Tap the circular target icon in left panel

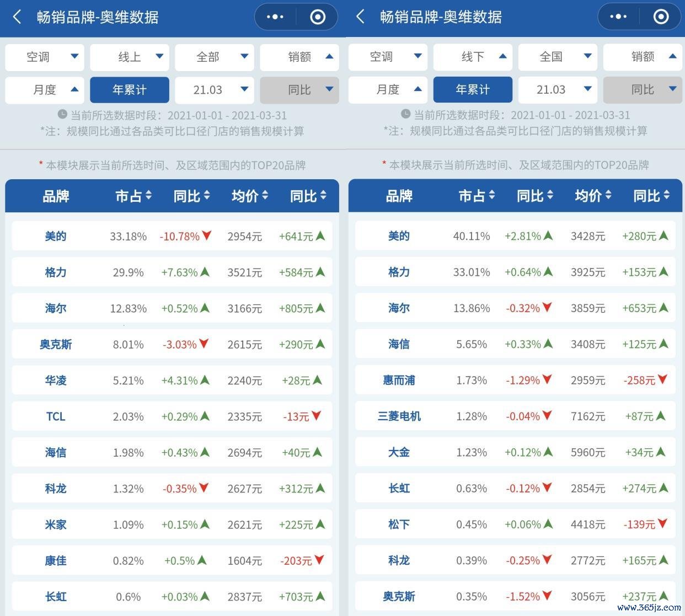[x=318, y=17]
